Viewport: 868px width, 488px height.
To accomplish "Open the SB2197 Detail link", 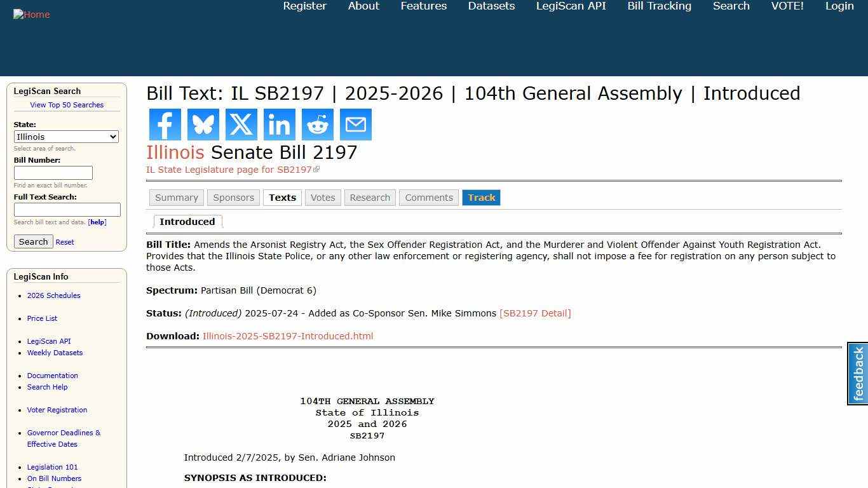I will pyautogui.click(x=535, y=313).
